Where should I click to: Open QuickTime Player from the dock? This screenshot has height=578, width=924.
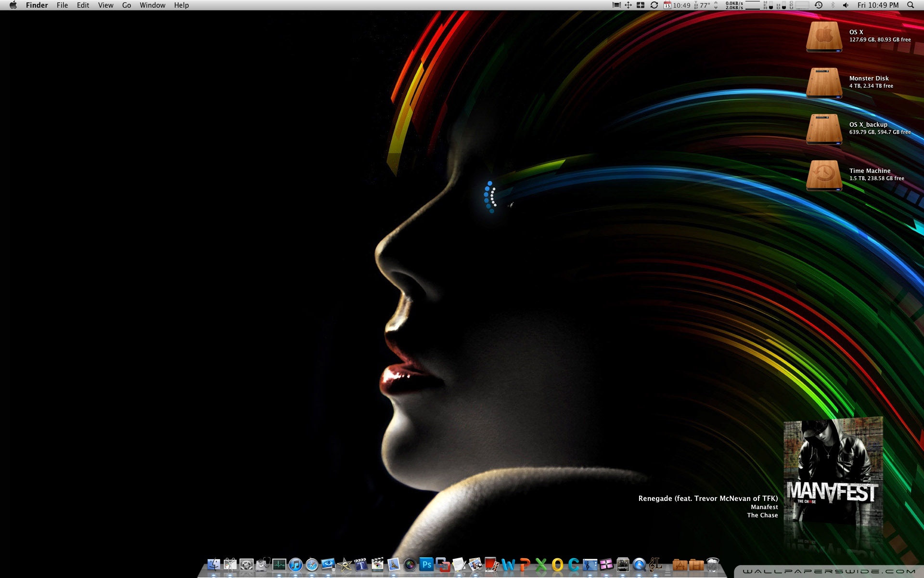[639, 565]
